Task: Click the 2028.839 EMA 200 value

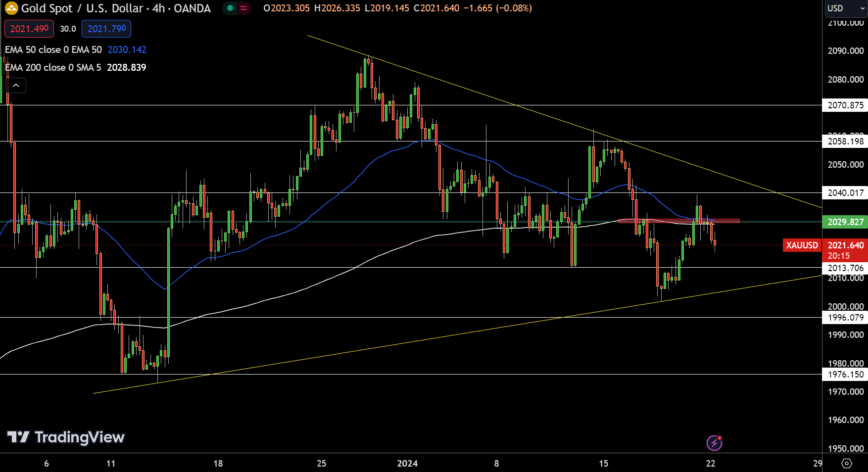Action: [x=127, y=67]
